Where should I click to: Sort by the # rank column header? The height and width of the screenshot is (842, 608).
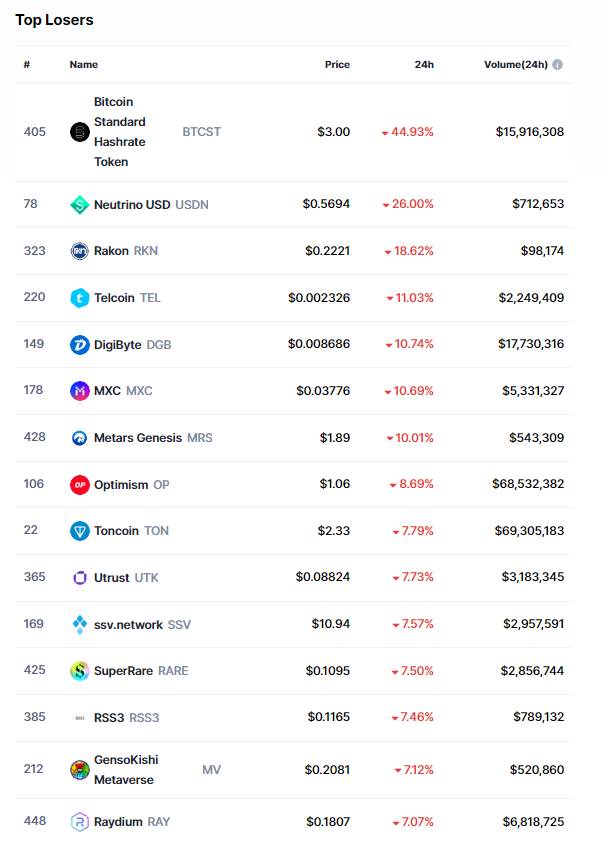click(x=27, y=65)
